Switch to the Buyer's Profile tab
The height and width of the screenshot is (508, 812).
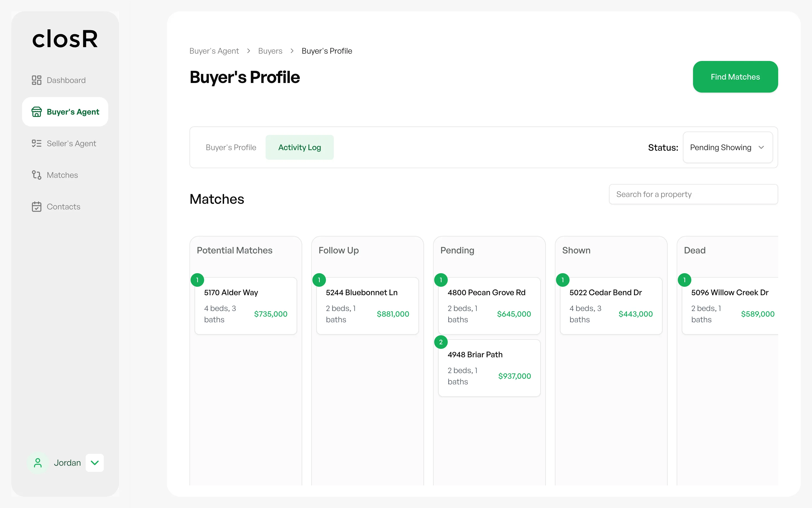[231, 148]
